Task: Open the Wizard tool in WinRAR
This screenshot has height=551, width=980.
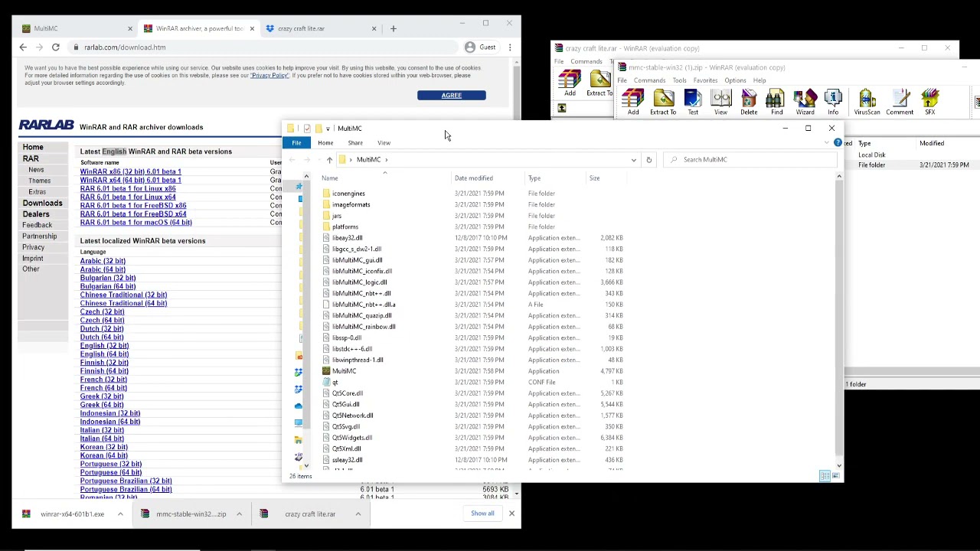Action: pyautogui.click(x=805, y=103)
